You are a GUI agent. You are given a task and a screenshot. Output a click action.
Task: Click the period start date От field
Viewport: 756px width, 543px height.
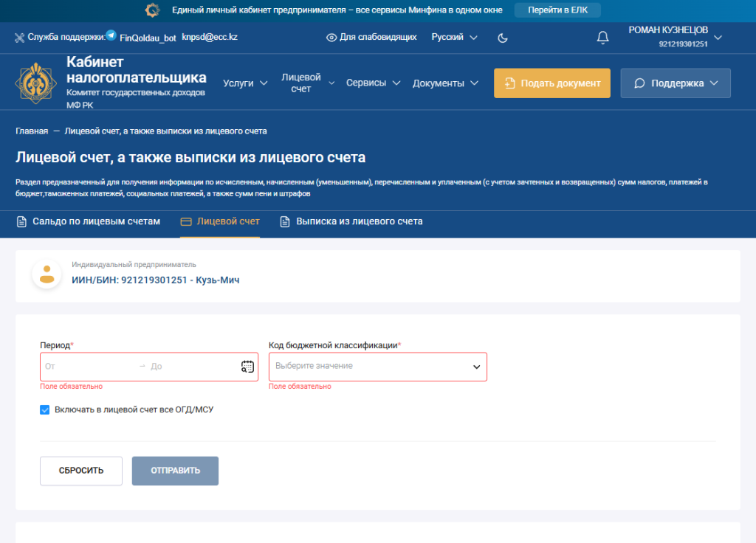89,367
